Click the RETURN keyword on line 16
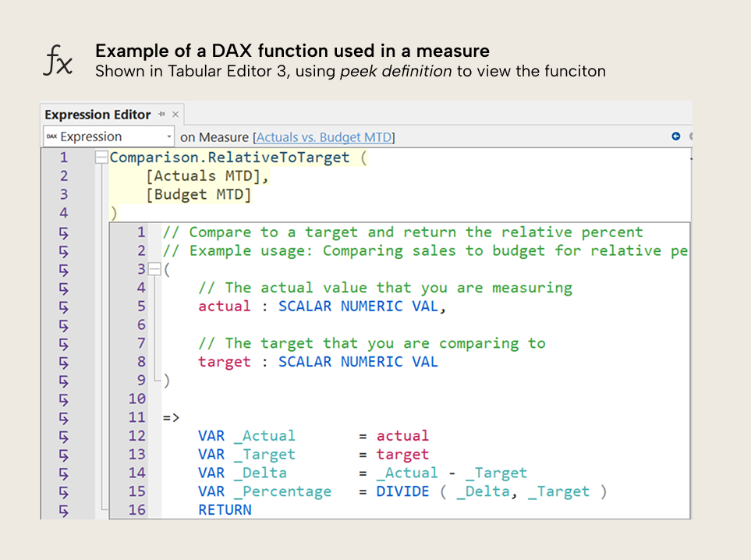The height and width of the screenshot is (560, 751). tap(224, 509)
